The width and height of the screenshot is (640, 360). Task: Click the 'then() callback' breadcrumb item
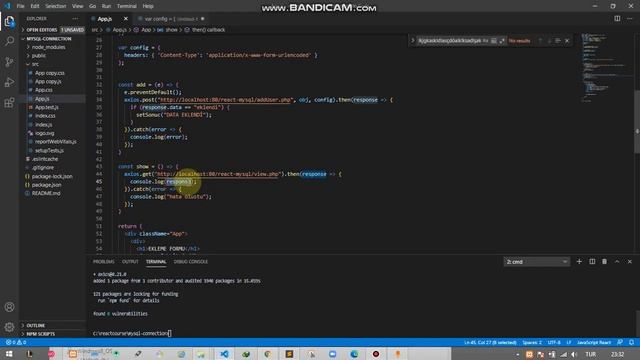tap(208, 30)
